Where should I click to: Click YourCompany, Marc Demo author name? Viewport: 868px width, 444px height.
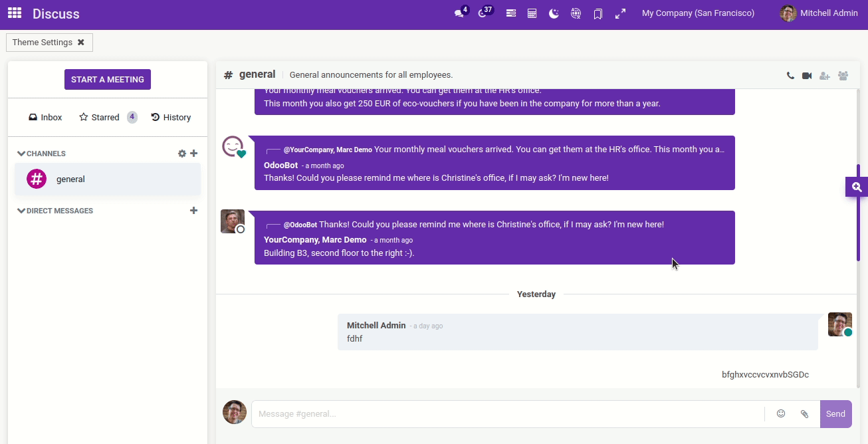315,240
